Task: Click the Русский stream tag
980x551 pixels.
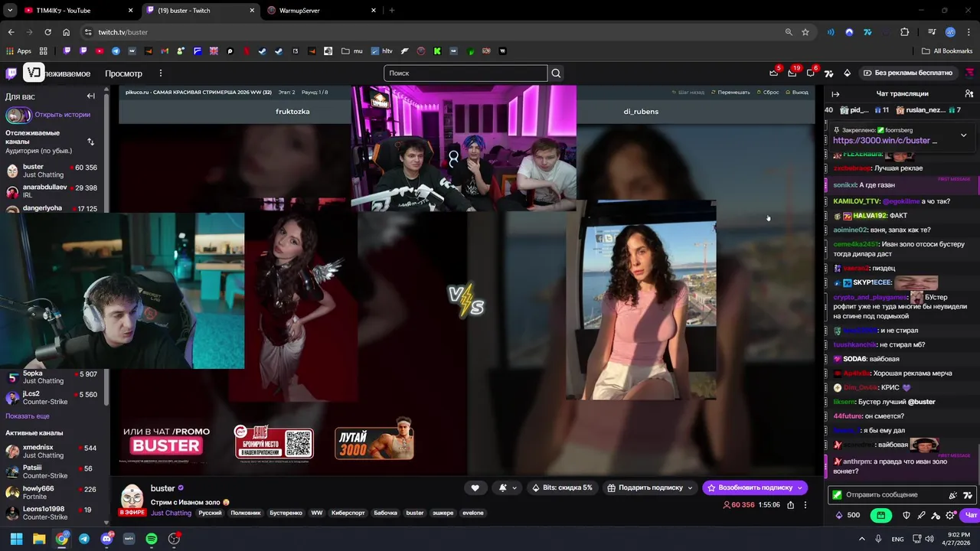Action: click(210, 513)
